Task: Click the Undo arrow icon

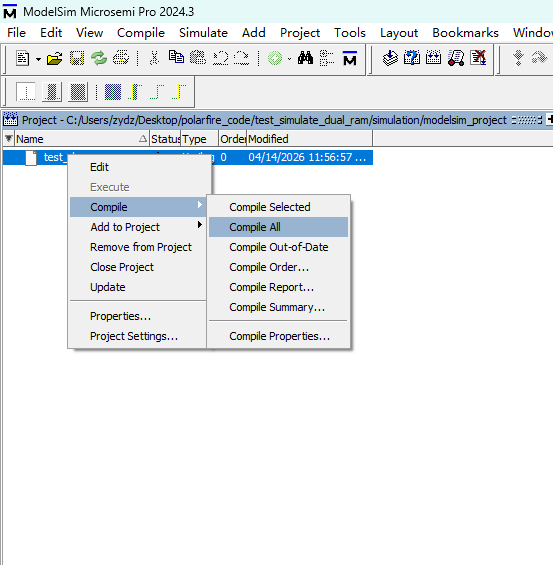Action: (x=220, y=58)
